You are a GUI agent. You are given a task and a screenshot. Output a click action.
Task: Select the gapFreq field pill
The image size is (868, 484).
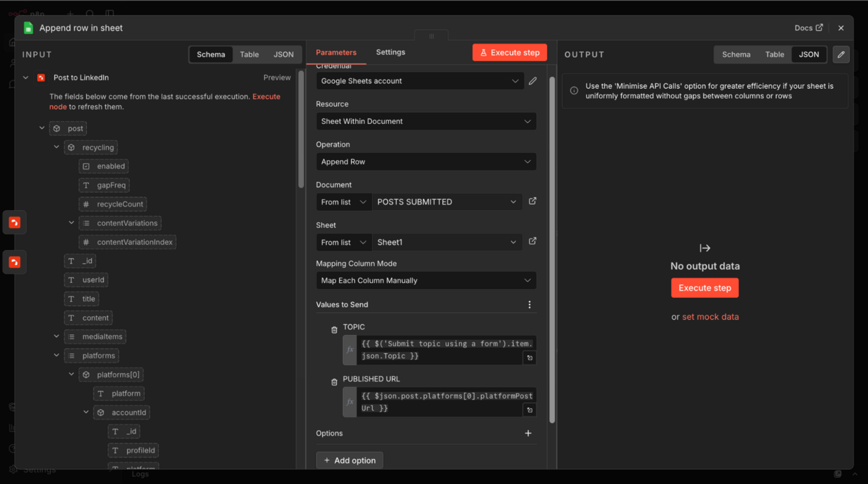[104, 185]
